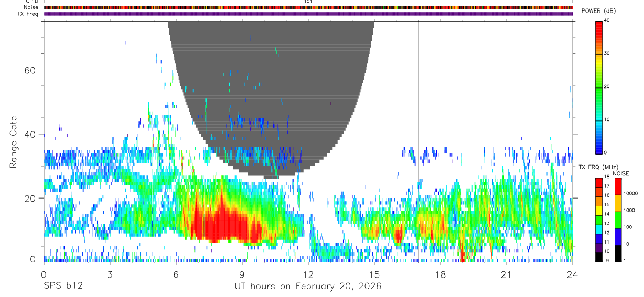644x297 pixels.
Task: Click the 18 tick on UT hours axis
Action: 440,274
